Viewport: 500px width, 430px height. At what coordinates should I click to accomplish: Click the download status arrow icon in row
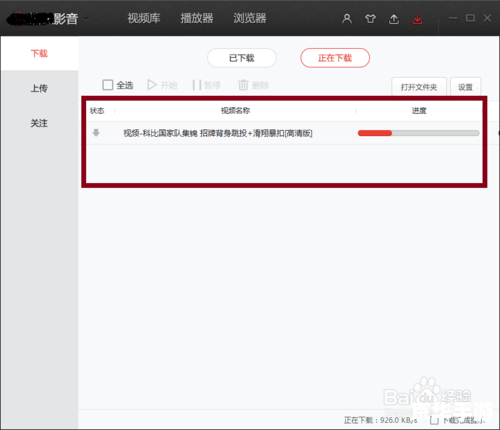coord(96,133)
